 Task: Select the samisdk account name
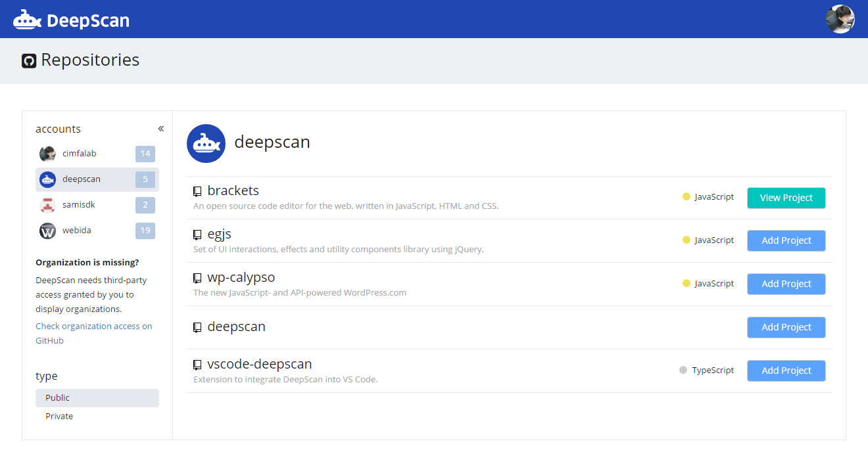click(x=79, y=205)
